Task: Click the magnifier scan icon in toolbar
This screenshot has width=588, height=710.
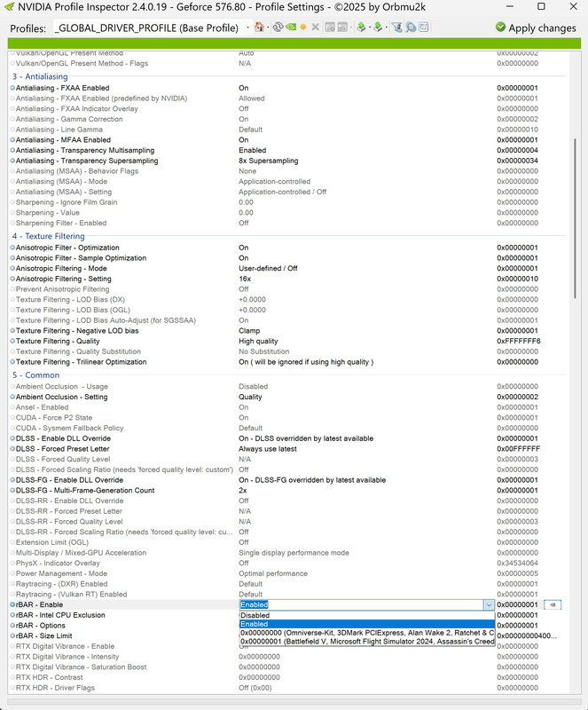Action: (411, 28)
